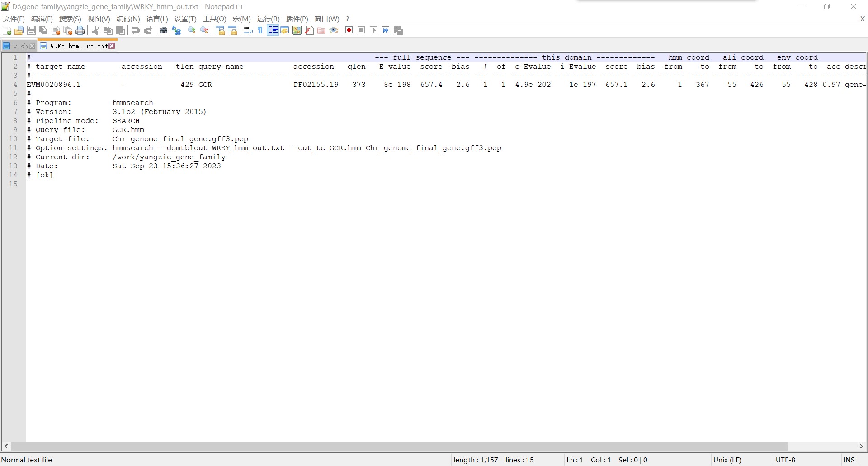Open the 运行(R) menu

pyautogui.click(x=268, y=19)
